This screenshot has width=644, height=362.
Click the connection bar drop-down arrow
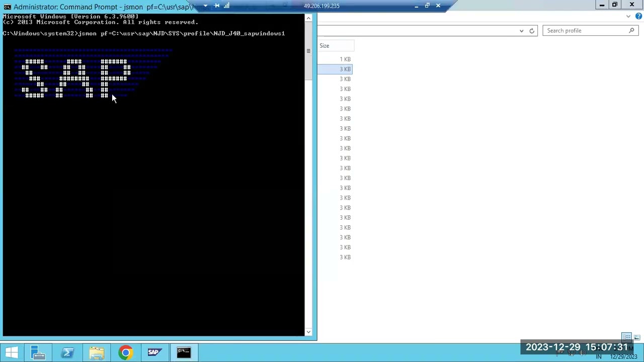coord(205,6)
